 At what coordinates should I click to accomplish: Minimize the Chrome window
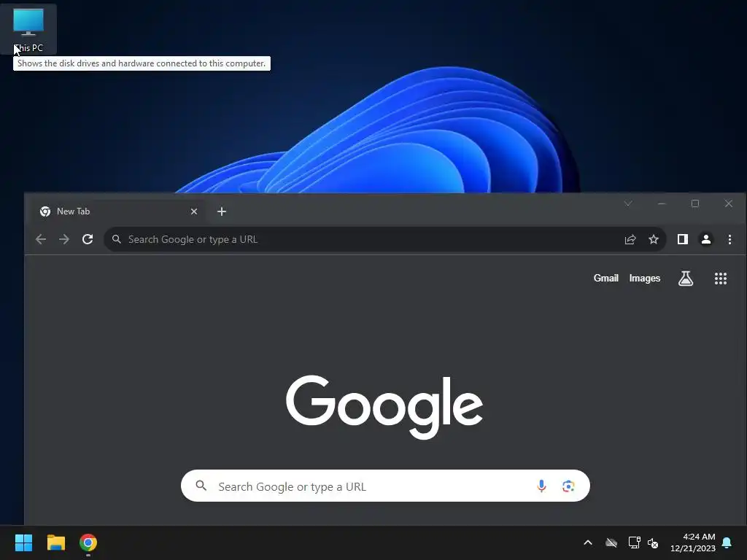(662, 204)
